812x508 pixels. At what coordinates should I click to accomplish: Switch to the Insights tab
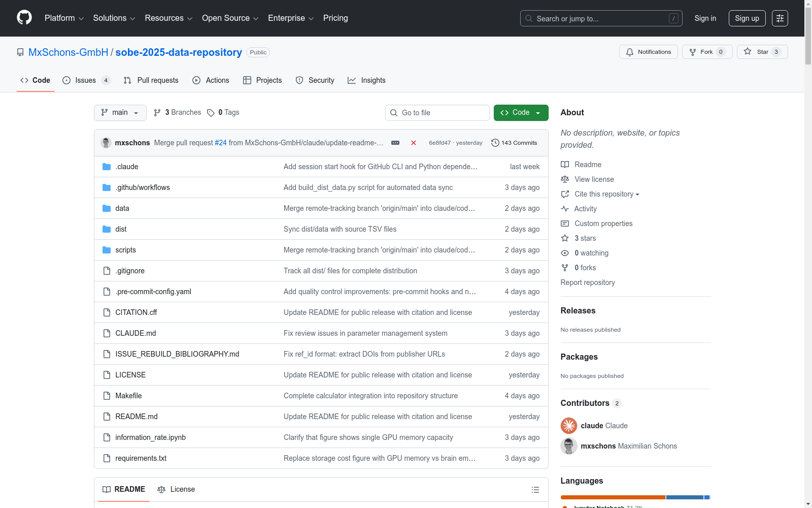point(366,80)
